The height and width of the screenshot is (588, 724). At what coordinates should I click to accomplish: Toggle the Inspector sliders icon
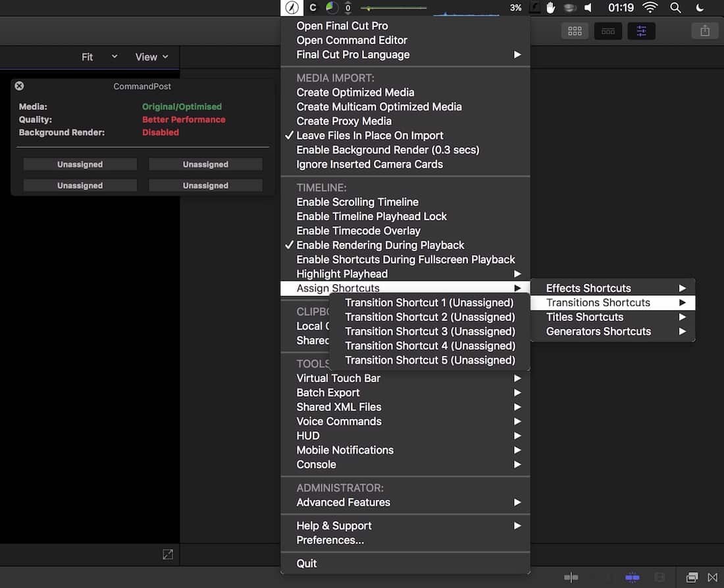pyautogui.click(x=641, y=31)
